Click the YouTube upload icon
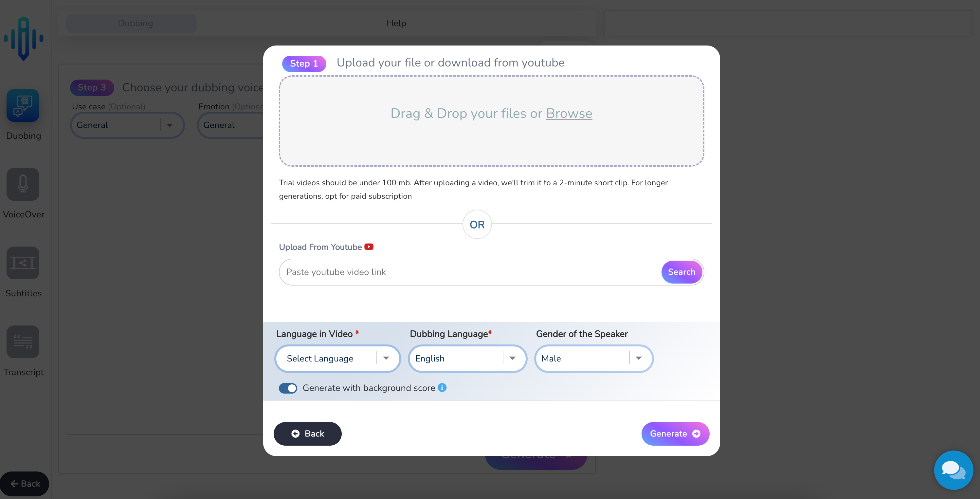 pyautogui.click(x=369, y=246)
